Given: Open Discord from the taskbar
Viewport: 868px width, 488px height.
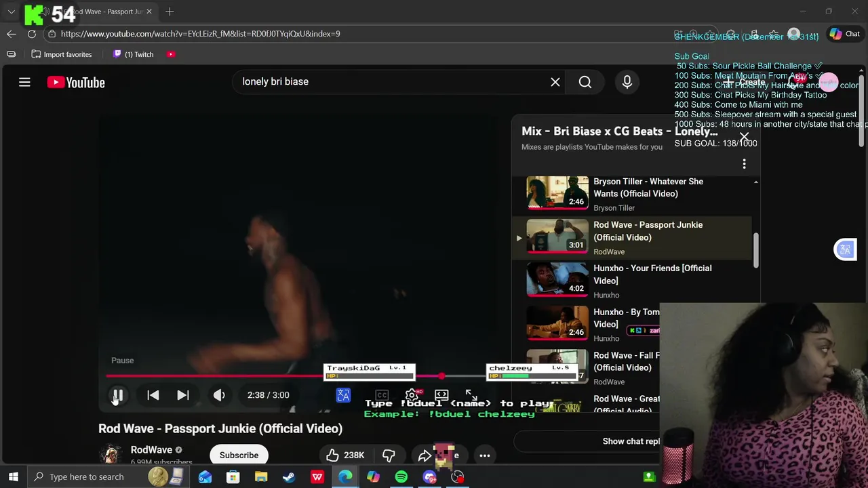Looking at the screenshot, I should pos(430,477).
